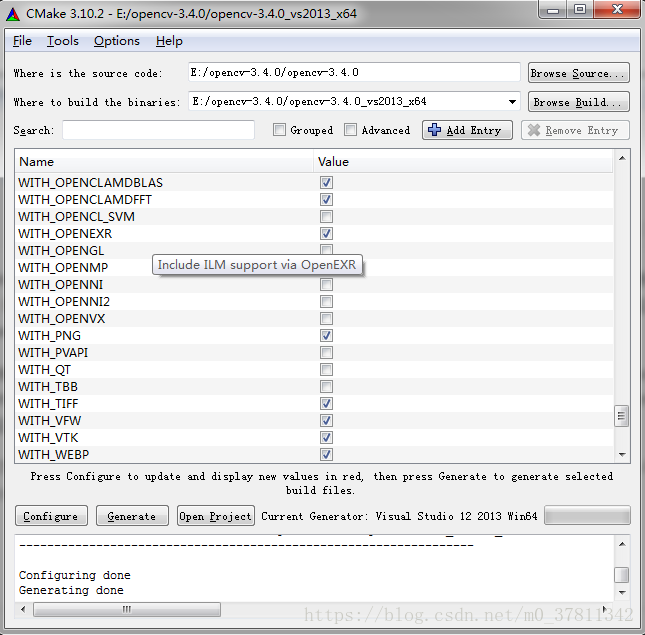Uncheck WITH_PNG checkbox
Image resolution: width=645 pixels, height=635 pixels.
coord(326,336)
